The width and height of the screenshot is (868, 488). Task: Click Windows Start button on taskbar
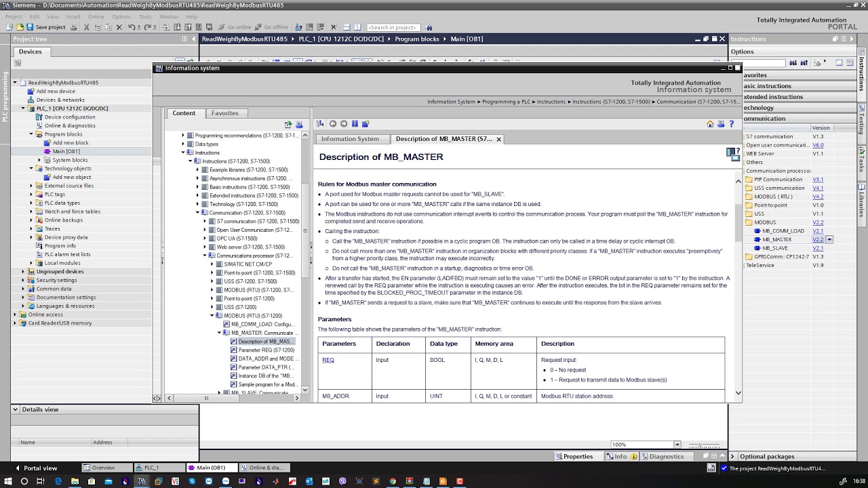click(7, 481)
